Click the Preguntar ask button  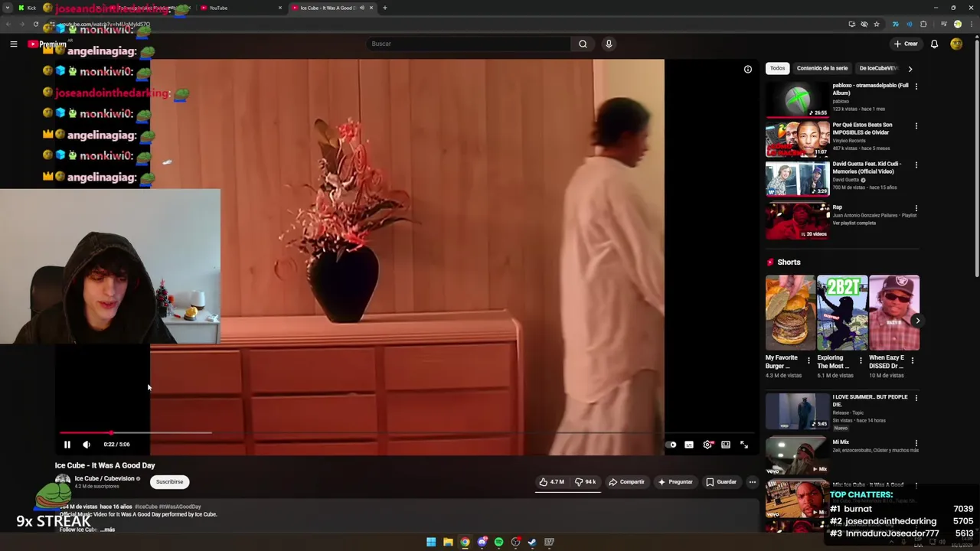pos(675,482)
